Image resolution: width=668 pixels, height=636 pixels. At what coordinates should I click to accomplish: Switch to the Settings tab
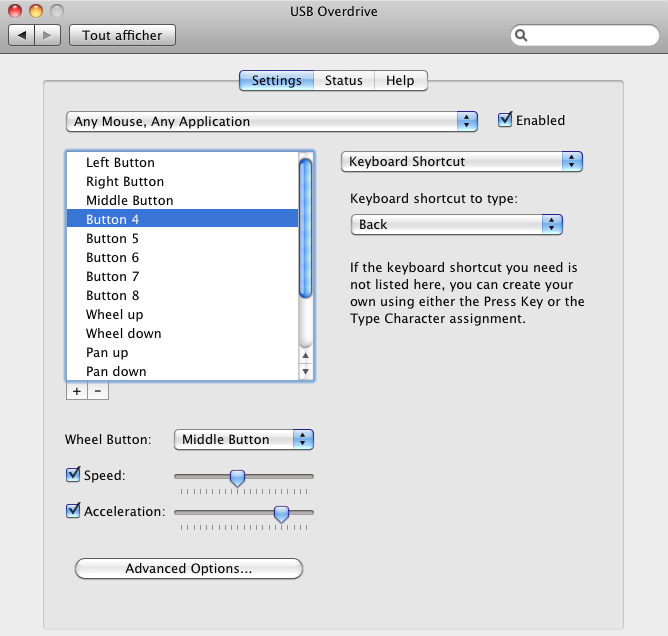276,81
